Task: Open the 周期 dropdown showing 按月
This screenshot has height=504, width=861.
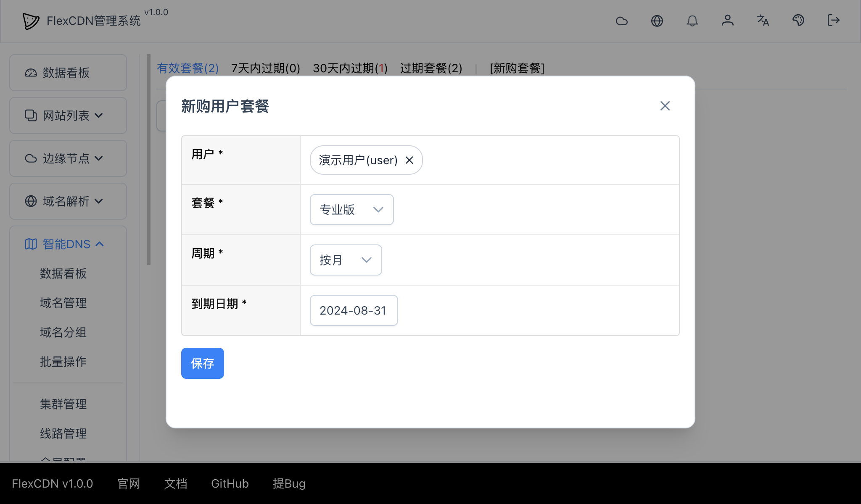Action: (x=346, y=260)
